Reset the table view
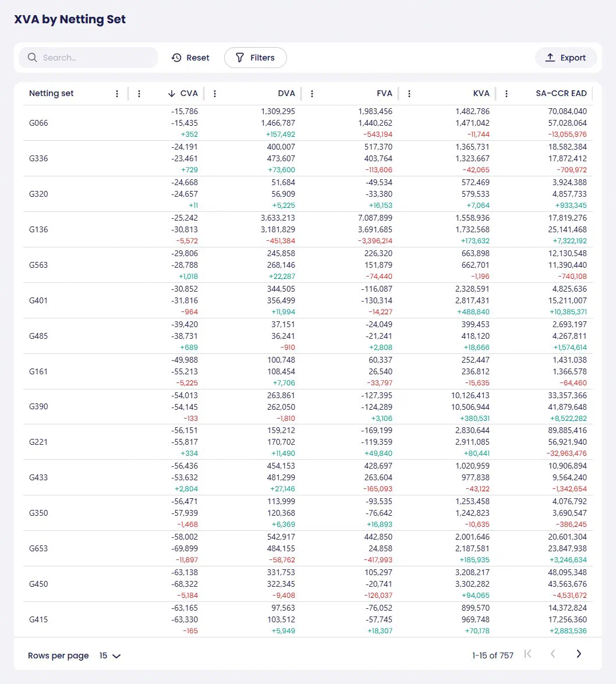The image size is (616, 684). pos(190,58)
